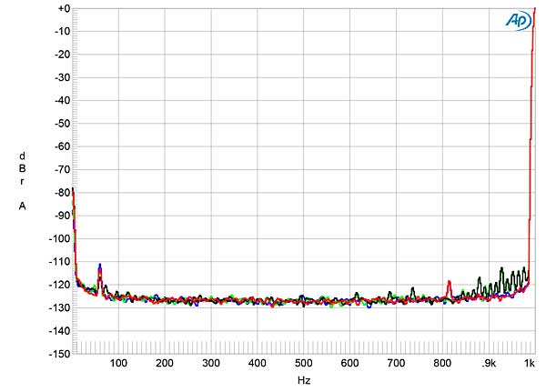Click the blue spike peak near 60 Hz
The image size is (546, 392).
100,265
